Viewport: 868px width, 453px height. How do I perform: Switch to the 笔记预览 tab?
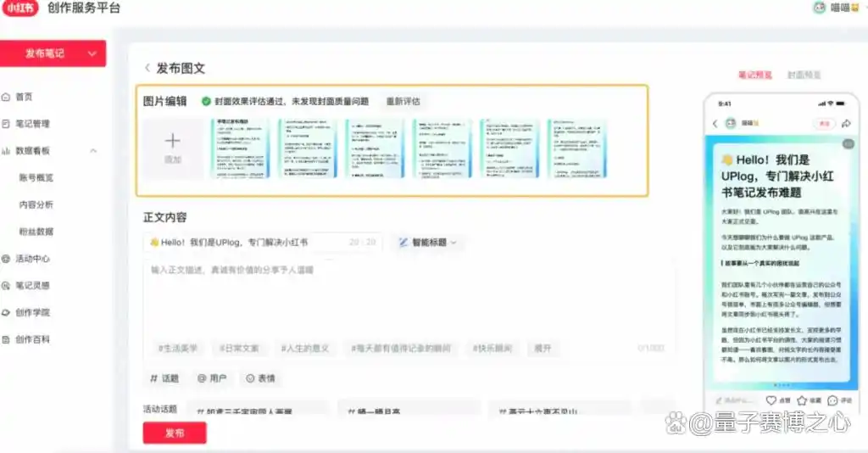click(754, 75)
